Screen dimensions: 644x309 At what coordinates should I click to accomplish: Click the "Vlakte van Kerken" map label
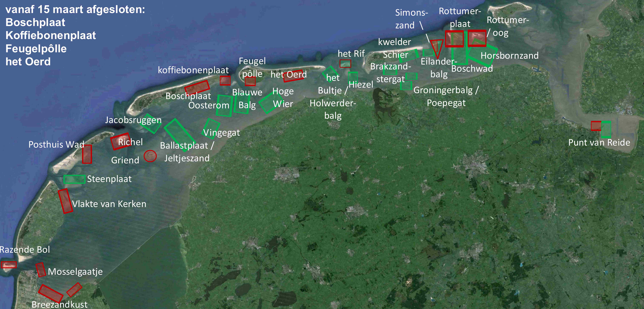pyautogui.click(x=109, y=204)
